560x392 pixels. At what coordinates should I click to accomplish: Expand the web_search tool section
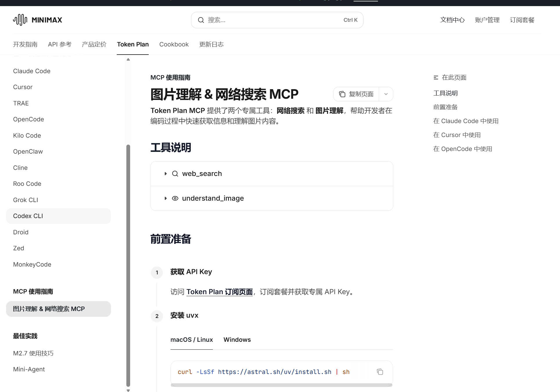point(166,174)
